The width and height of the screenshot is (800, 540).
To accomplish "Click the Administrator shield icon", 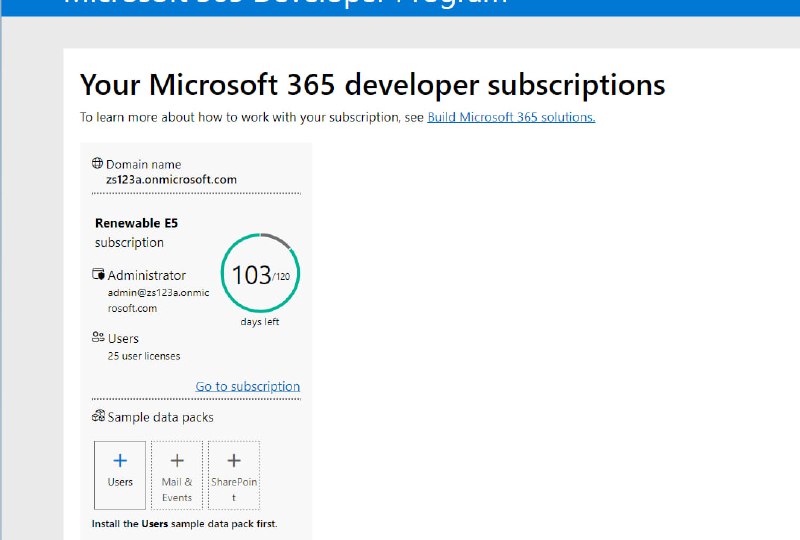I will [x=98, y=275].
